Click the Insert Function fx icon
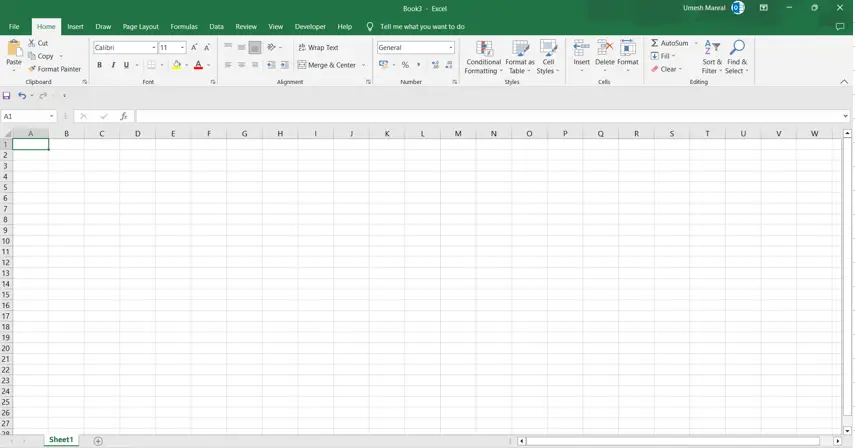 tap(124, 116)
